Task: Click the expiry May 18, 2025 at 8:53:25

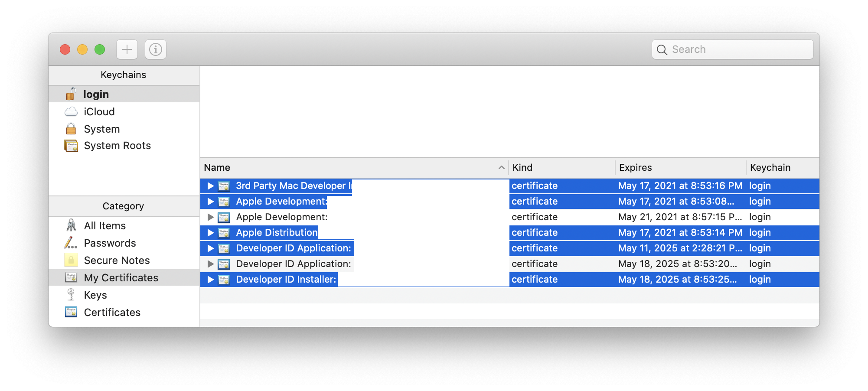Action: 677,279
